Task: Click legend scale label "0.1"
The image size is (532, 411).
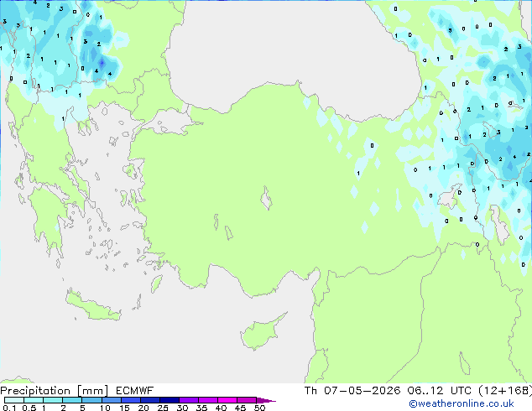Action: [x=9, y=408]
